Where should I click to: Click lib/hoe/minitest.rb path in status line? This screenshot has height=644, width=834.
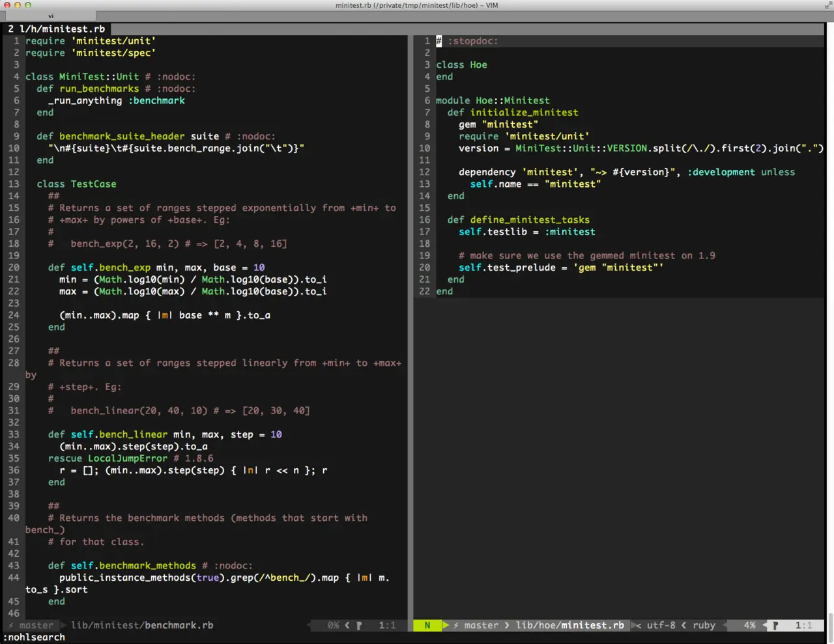coord(569,625)
